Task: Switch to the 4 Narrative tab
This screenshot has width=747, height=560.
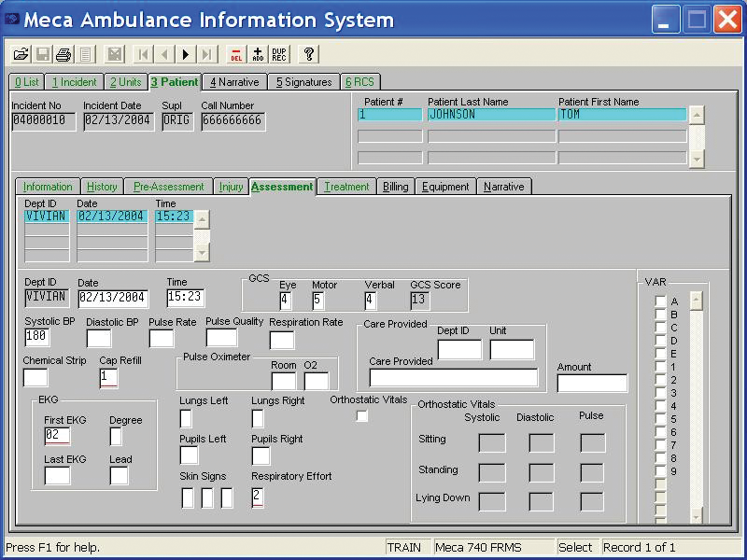Action: pyautogui.click(x=234, y=82)
